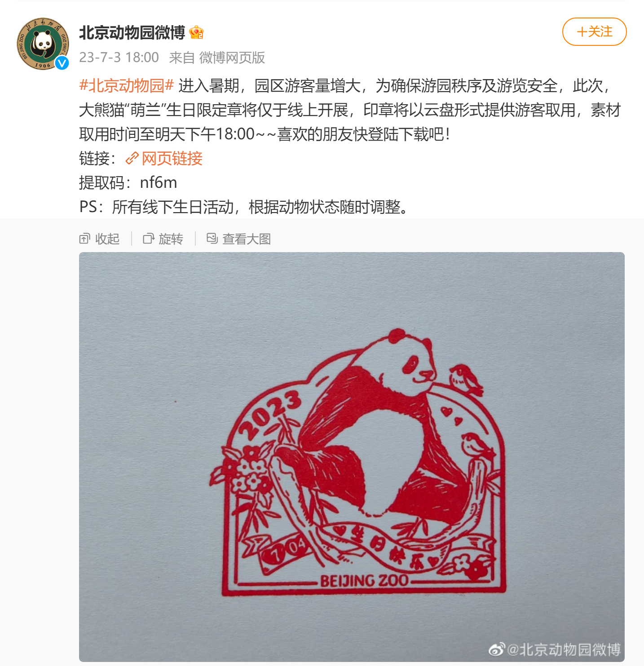Viewport: 644px width, 666px height.
Task: Follow the account with +关注 button
Action: [x=594, y=32]
